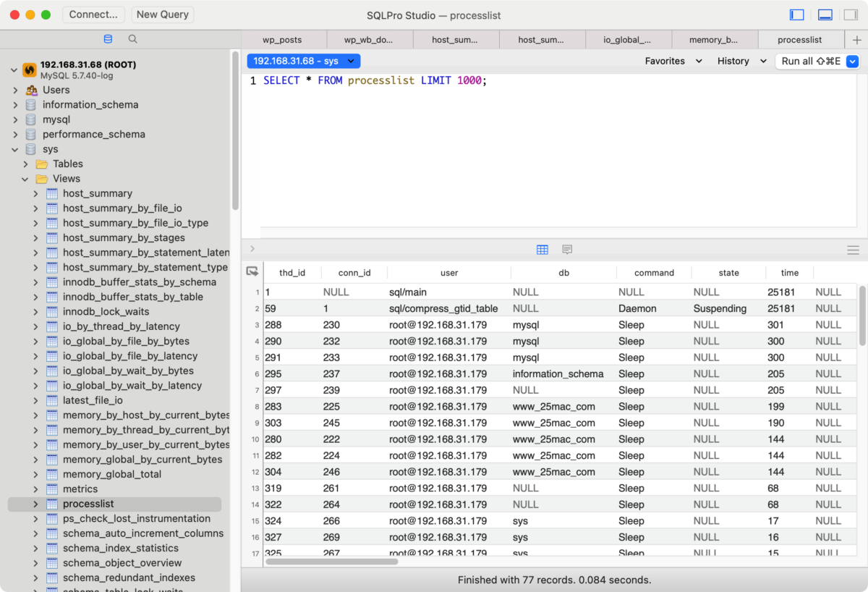Expand the information_schema database

(16, 105)
